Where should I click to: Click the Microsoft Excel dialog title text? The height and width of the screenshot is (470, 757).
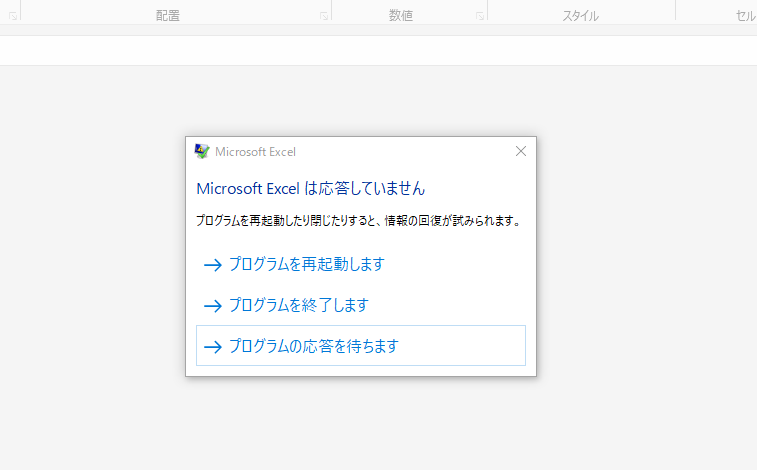pyautogui.click(x=255, y=152)
